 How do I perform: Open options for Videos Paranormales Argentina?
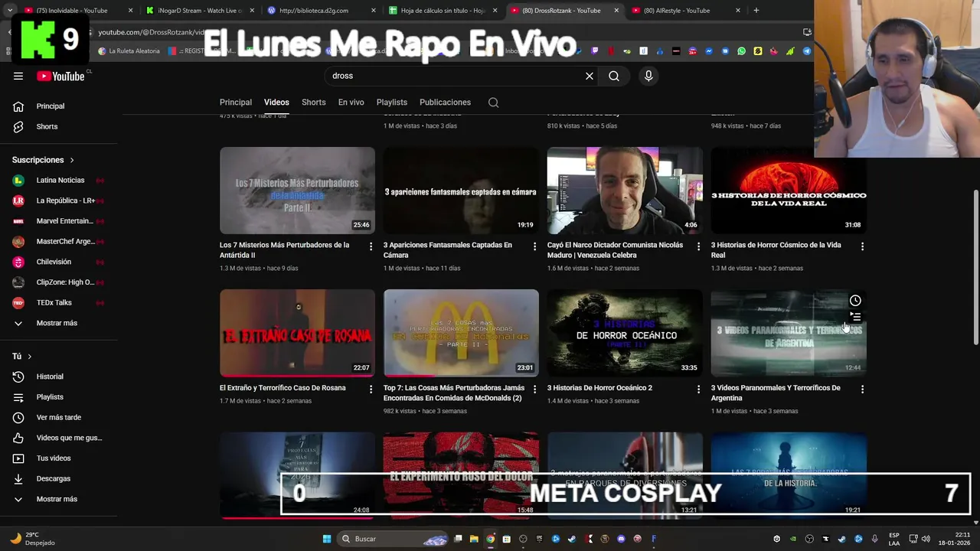pyautogui.click(x=862, y=389)
